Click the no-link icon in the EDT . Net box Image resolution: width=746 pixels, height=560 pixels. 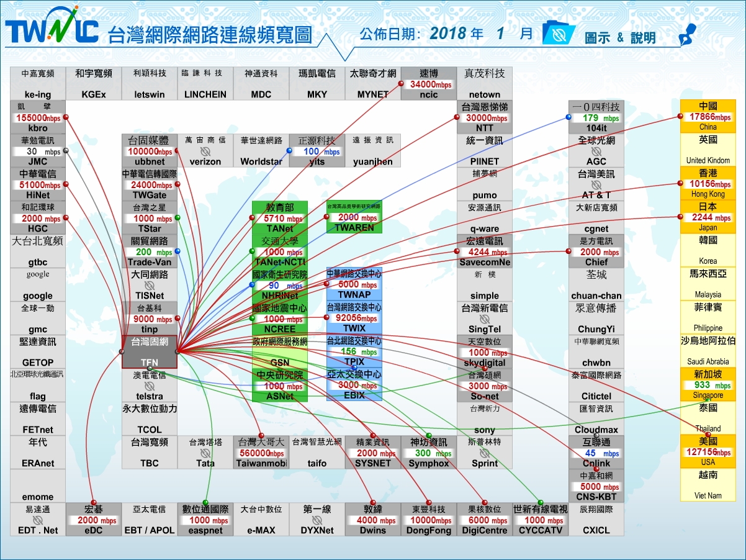[x=38, y=520]
